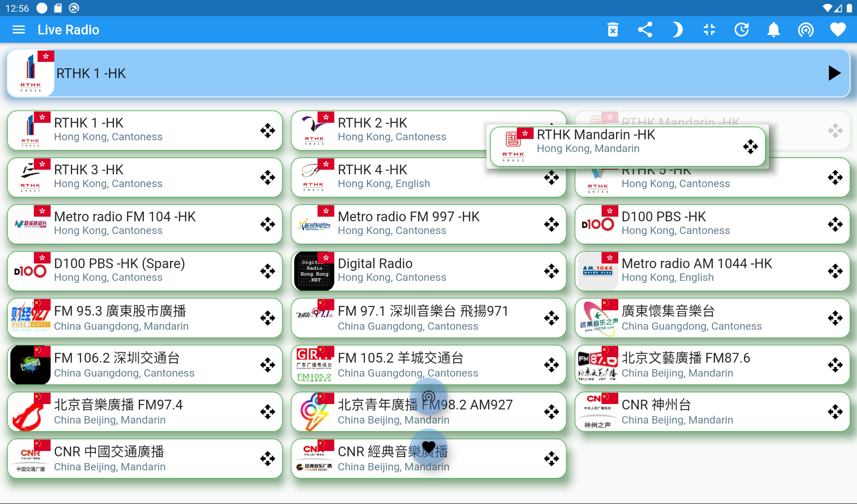This screenshot has height=504, width=857.
Task: Tap the floating heart bubble over CNR 經典音樂廣播
Action: pyautogui.click(x=428, y=447)
